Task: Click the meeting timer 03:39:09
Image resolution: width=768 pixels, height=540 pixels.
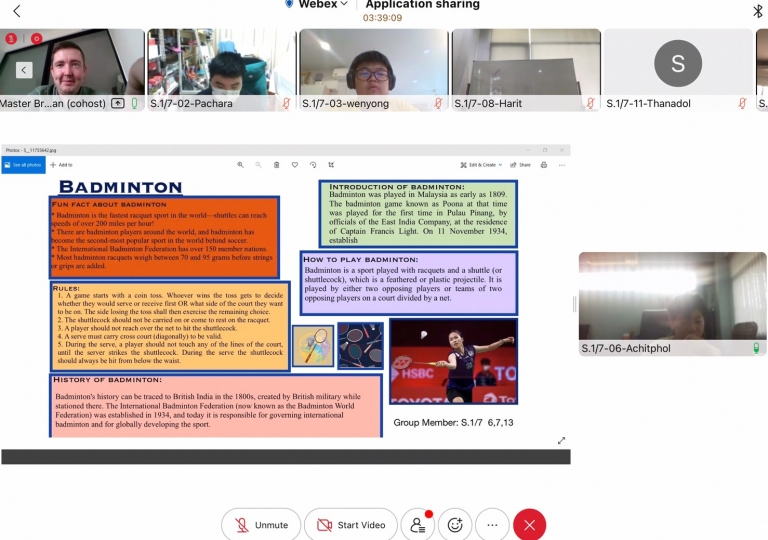Action: 382,18
